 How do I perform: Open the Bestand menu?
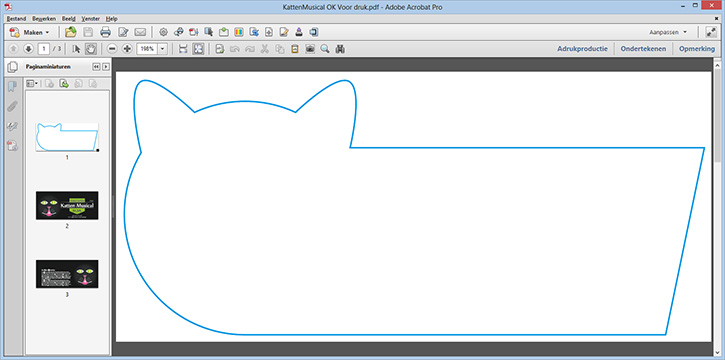click(x=16, y=19)
